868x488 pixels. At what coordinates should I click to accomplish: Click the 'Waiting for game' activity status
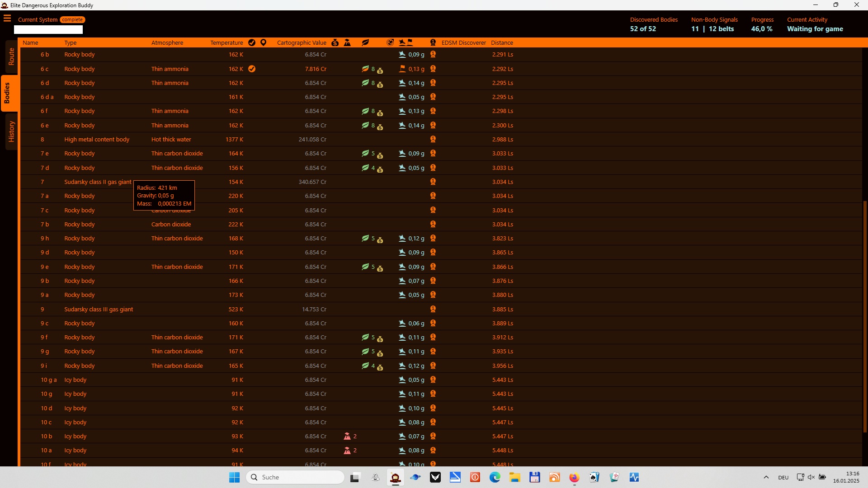point(815,28)
